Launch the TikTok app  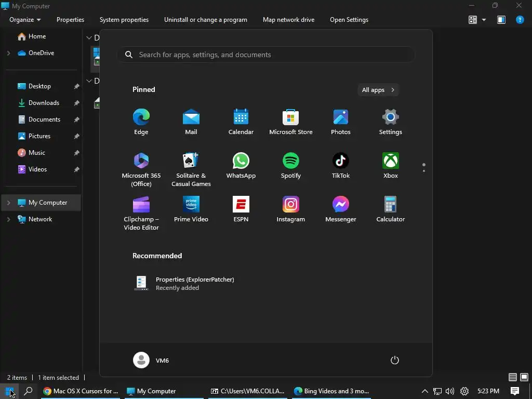[341, 166]
